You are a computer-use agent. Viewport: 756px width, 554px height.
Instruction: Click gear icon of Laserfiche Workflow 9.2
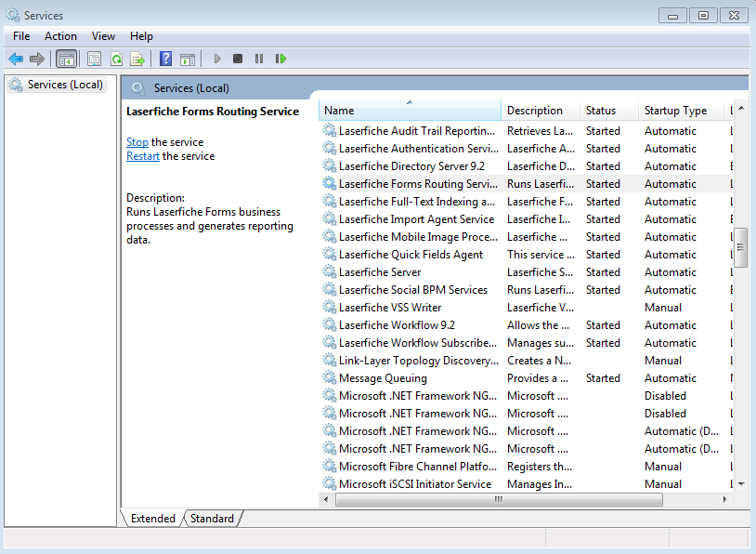[330, 324]
